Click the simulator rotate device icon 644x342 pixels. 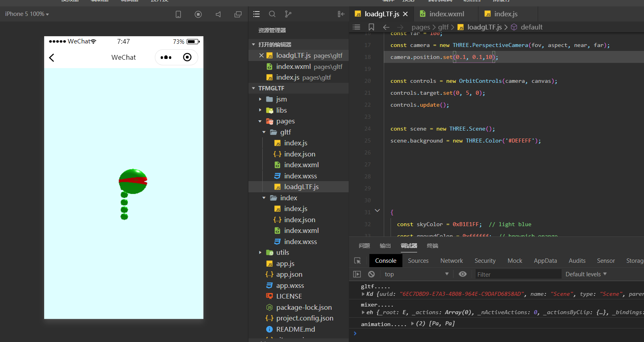tap(178, 14)
